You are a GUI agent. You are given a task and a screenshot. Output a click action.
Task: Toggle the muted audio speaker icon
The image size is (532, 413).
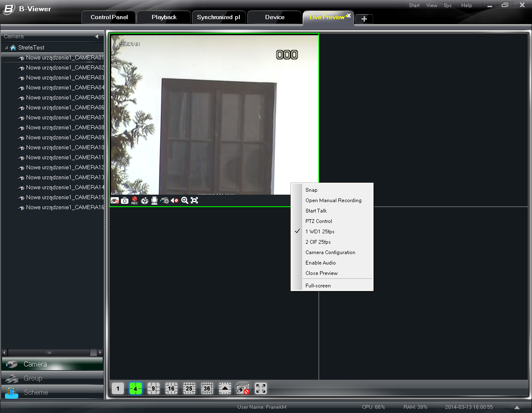coord(175,200)
